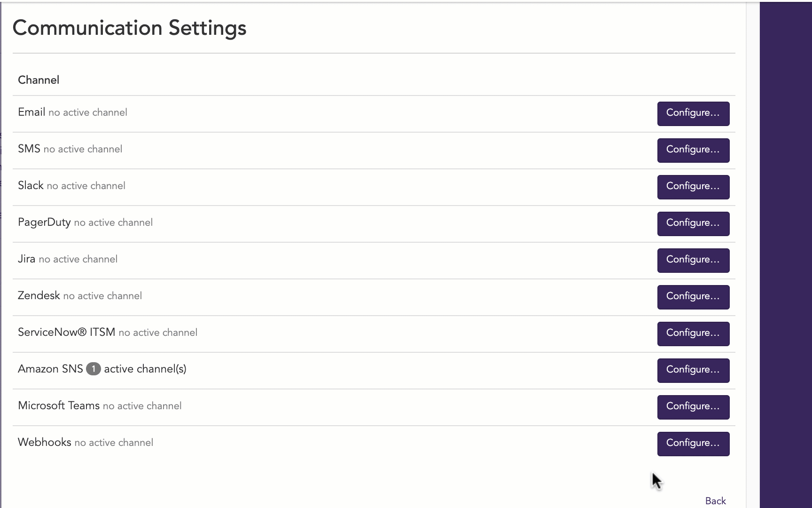Click the PagerDuty channel label

[x=44, y=222]
